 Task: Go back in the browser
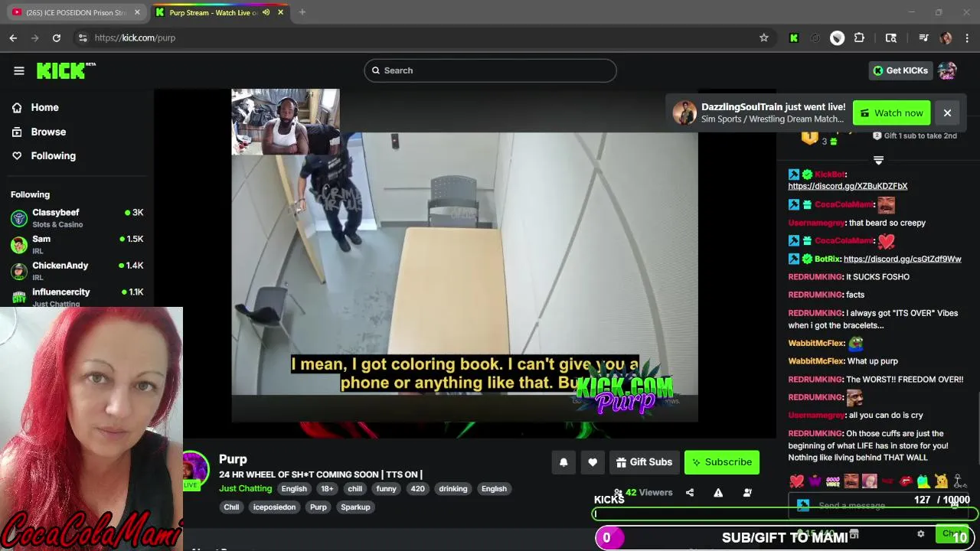(x=13, y=37)
